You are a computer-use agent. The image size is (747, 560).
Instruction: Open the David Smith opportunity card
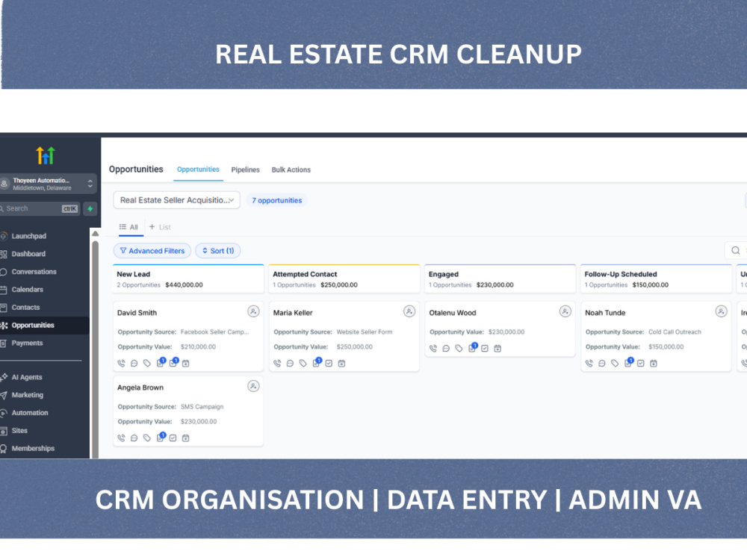188,336
